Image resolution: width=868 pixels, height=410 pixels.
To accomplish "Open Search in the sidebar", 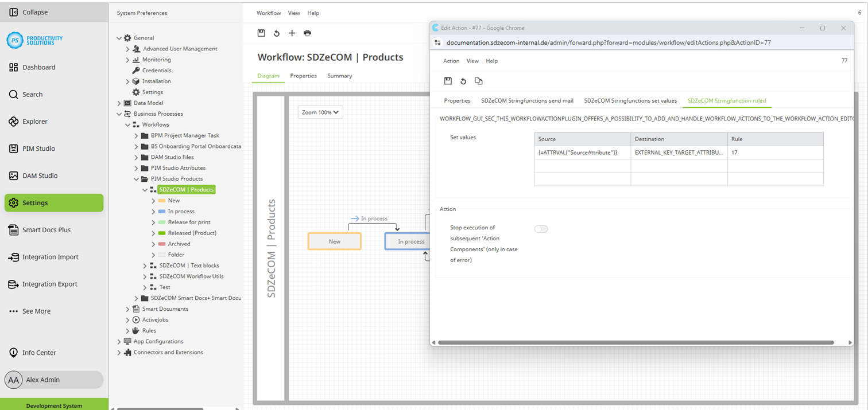I will click(x=32, y=94).
